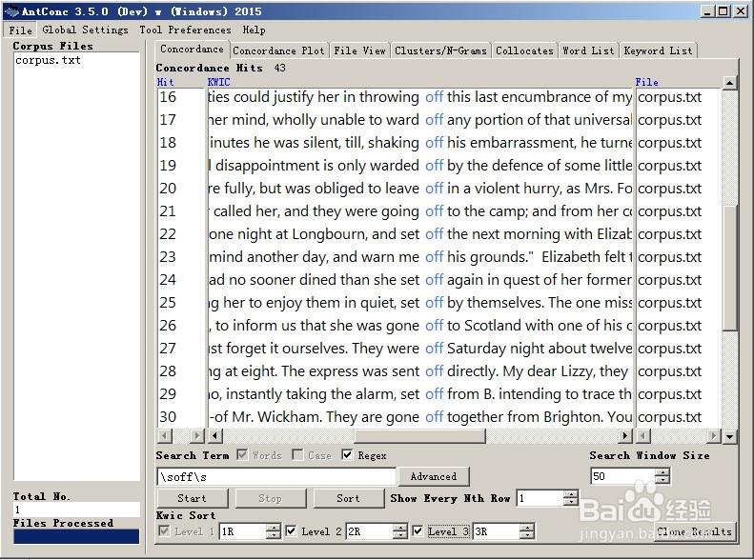
Task: Open the Tool Preferences menu
Action: pyautogui.click(x=185, y=30)
